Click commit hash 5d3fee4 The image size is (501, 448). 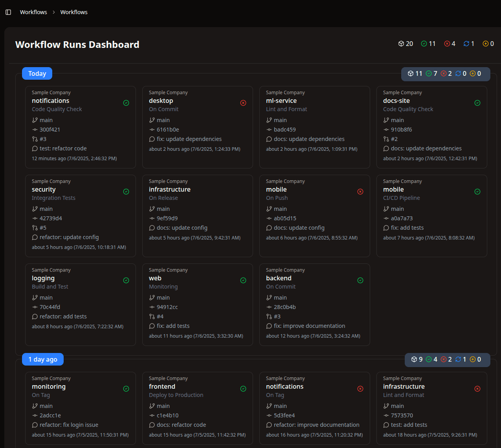click(x=284, y=415)
